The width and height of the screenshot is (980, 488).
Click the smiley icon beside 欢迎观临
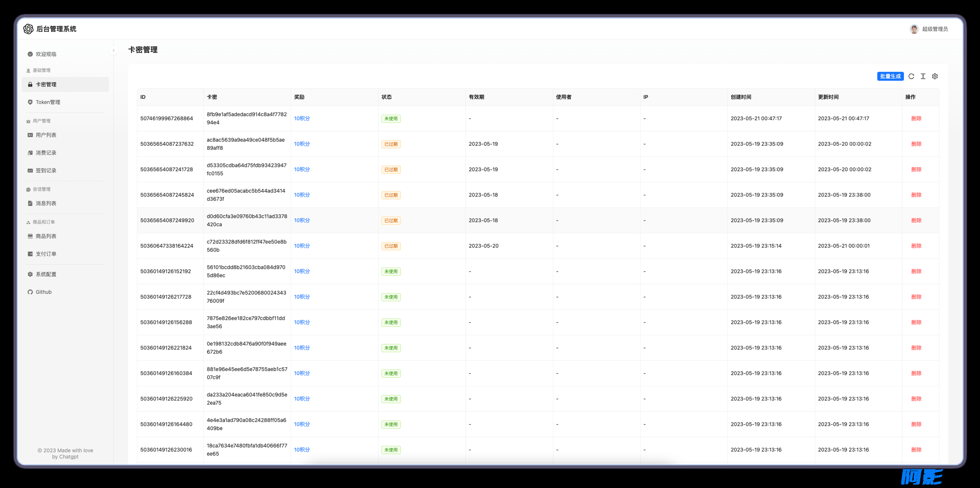(x=30, y=54)
